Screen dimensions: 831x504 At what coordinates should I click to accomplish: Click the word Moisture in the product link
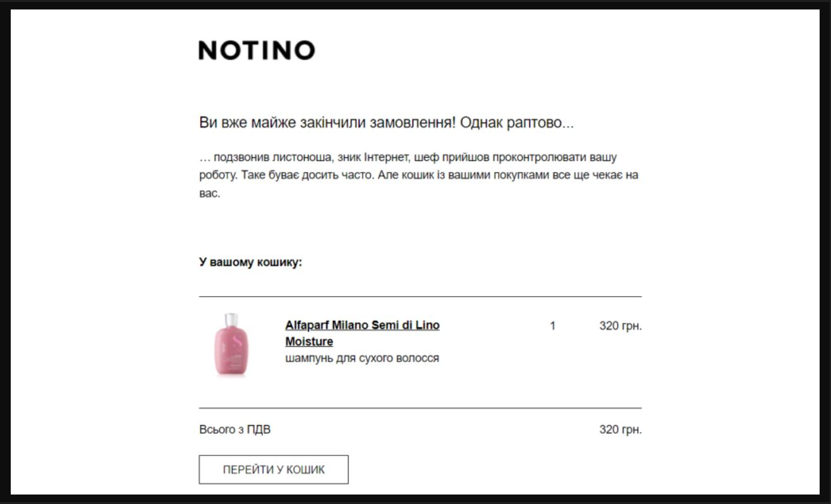(x=309, y=342)
